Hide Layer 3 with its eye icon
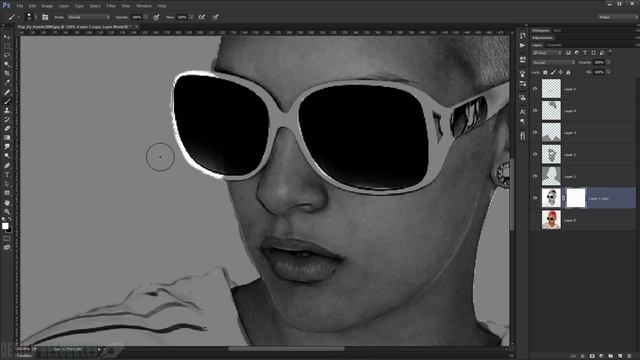640x360 pixels. [535, 133]
